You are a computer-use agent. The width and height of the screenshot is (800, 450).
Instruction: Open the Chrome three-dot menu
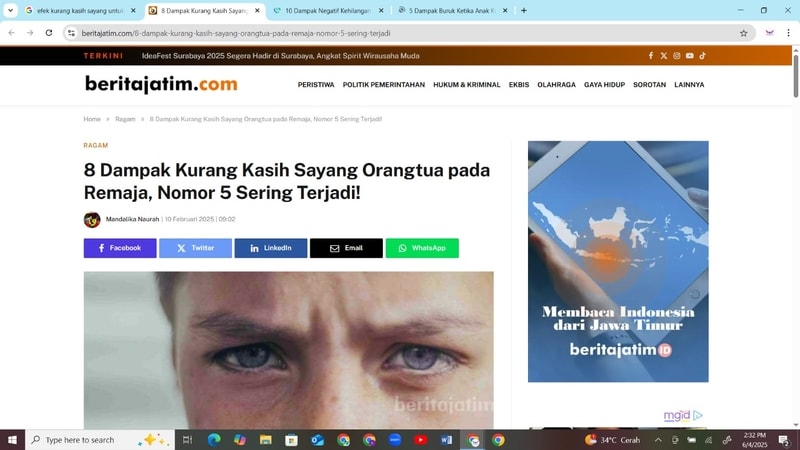[x=788, y=33]
